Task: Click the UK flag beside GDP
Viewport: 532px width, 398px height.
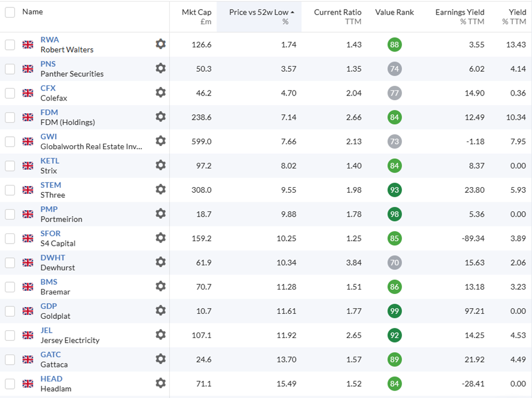Action: (x=28, y=311)
